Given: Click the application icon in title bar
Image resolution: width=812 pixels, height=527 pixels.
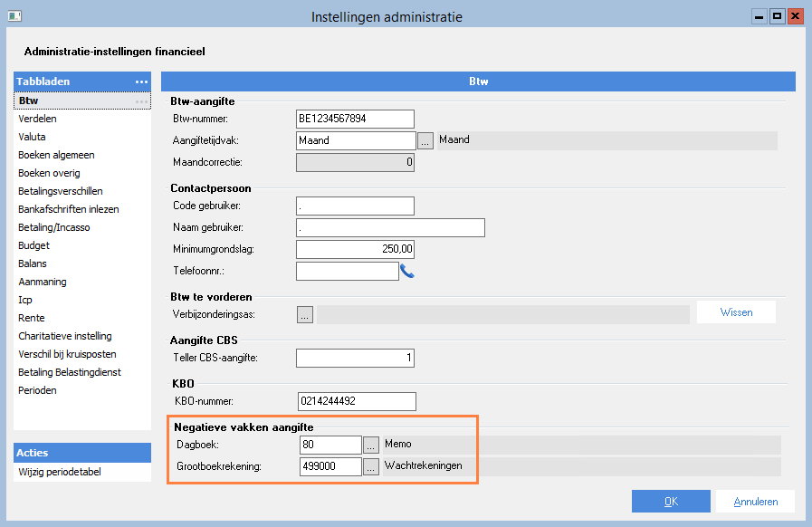Looking at the screenshot, I should [x=14, y=16].
